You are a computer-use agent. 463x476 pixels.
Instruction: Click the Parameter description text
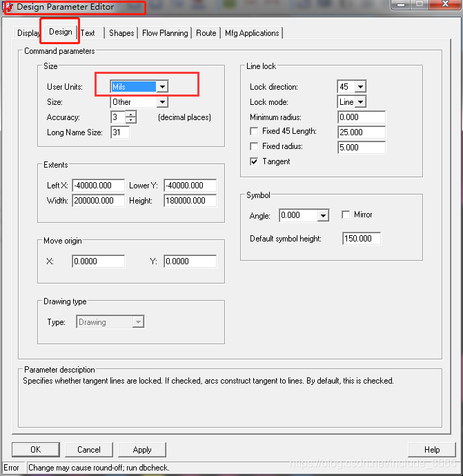208,381
